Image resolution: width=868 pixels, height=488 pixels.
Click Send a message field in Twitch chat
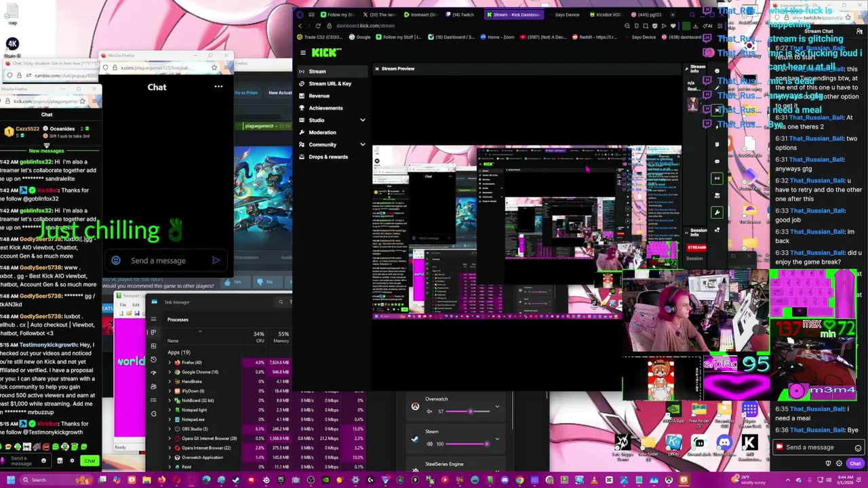click(818, 447)
